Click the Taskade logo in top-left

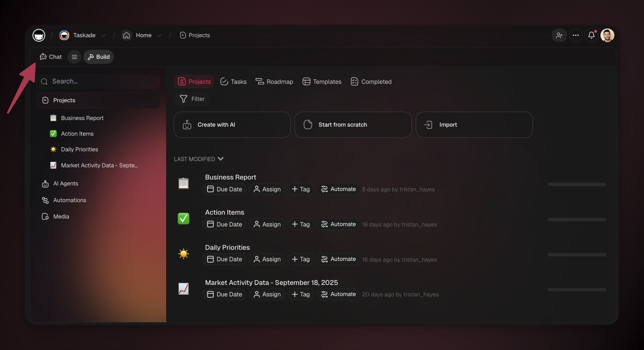point(39,35)
